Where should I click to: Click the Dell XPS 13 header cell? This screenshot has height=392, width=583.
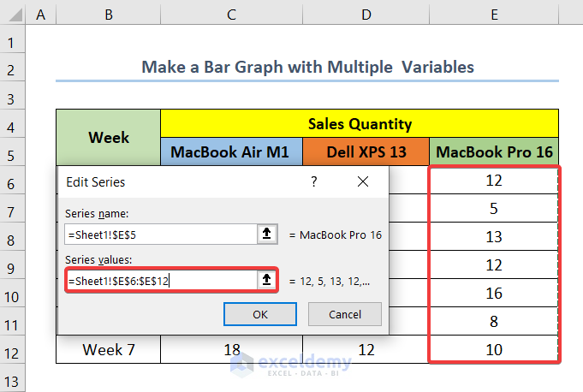coord(366,152)
